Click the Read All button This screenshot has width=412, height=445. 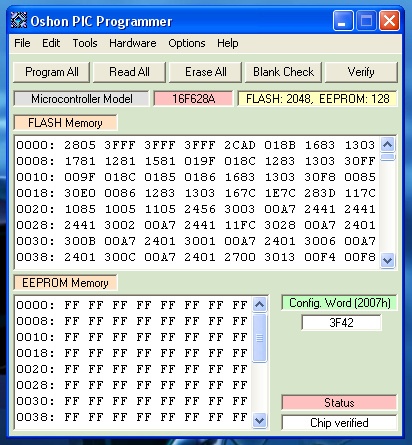coord(129,72)
